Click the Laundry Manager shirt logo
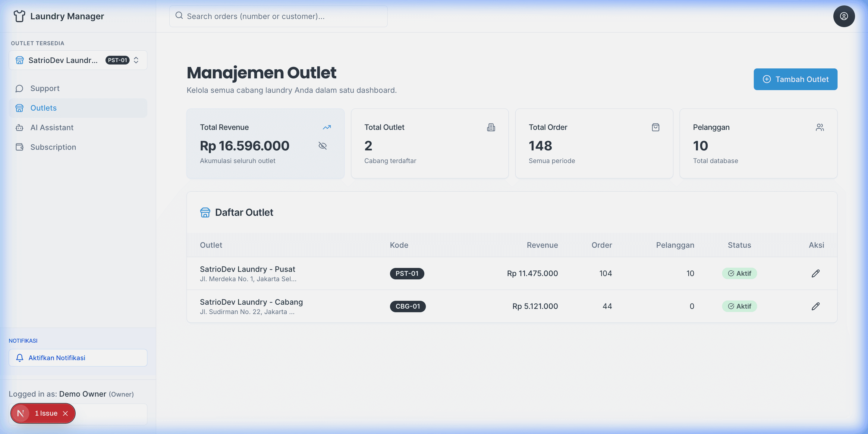 pyautogui.click(x=19, y=16)
